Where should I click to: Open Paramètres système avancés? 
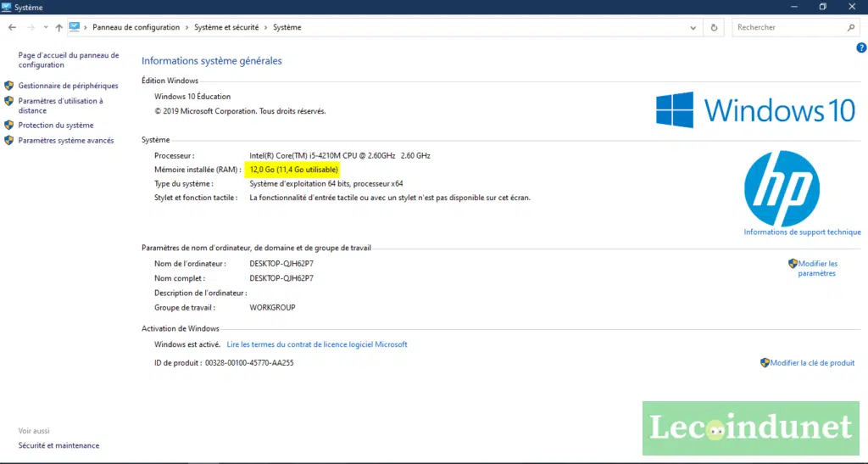click(x=66, y=141)
